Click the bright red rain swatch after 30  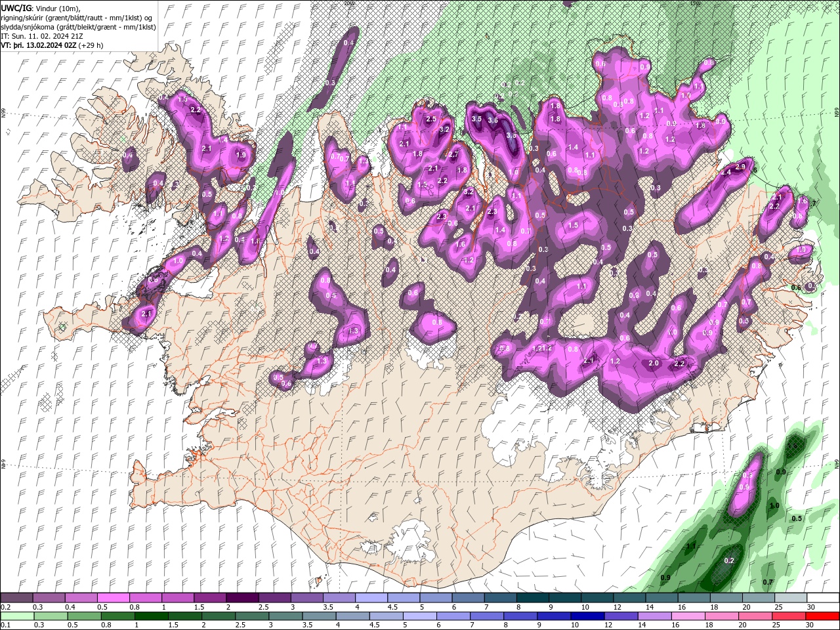[x=822, y=616]
